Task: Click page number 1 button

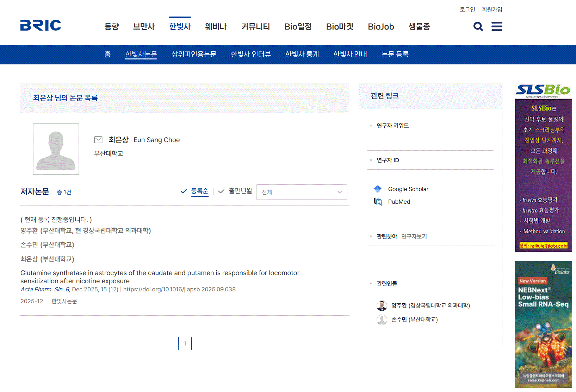Action: pyautogui.click(x=185, y=343)
